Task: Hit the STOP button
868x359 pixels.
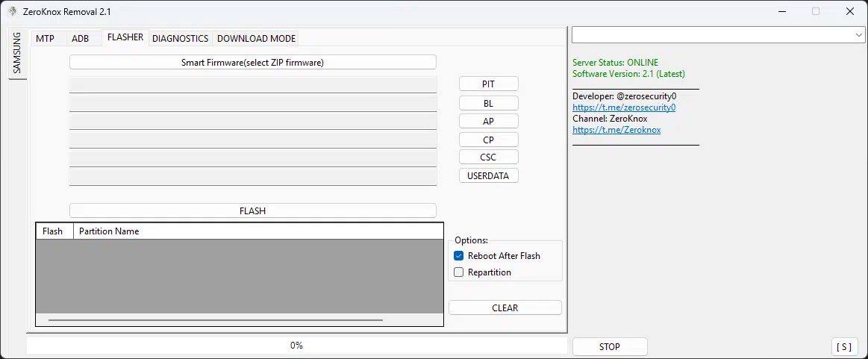Action: click(x=610, y=347)
